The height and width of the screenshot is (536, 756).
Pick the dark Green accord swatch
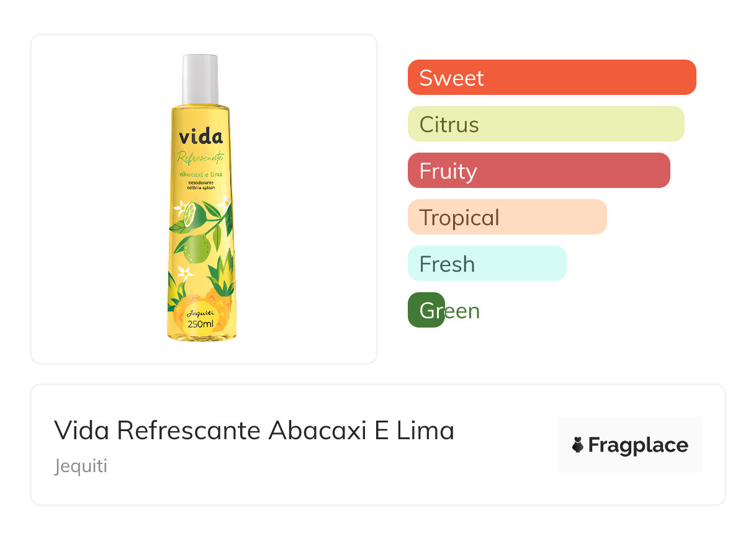[x=426, y=310]
